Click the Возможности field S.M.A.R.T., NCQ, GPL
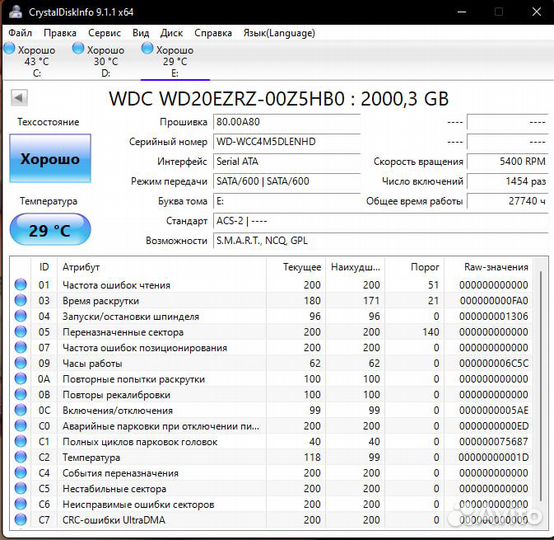This screenshot has height=540, width=554. click(381, 241)
